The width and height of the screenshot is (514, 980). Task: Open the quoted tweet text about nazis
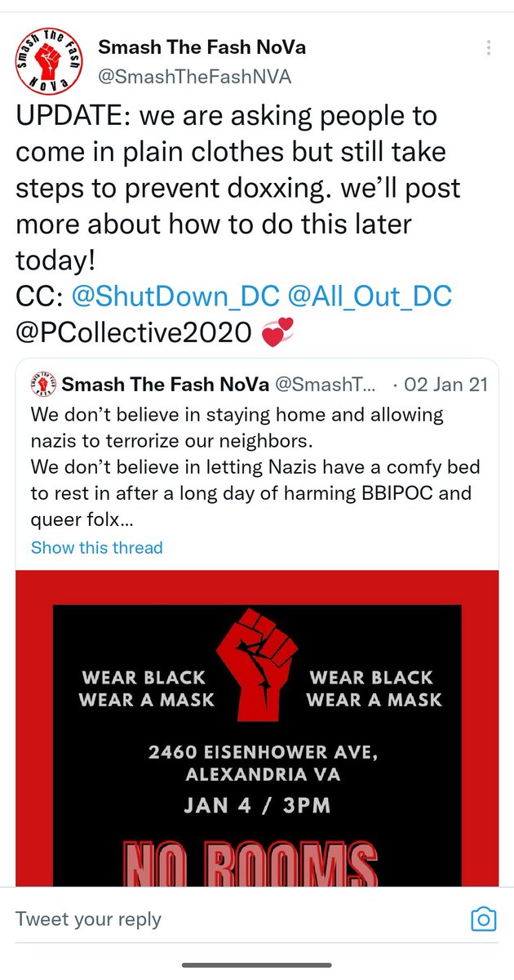tap(253, 466)
